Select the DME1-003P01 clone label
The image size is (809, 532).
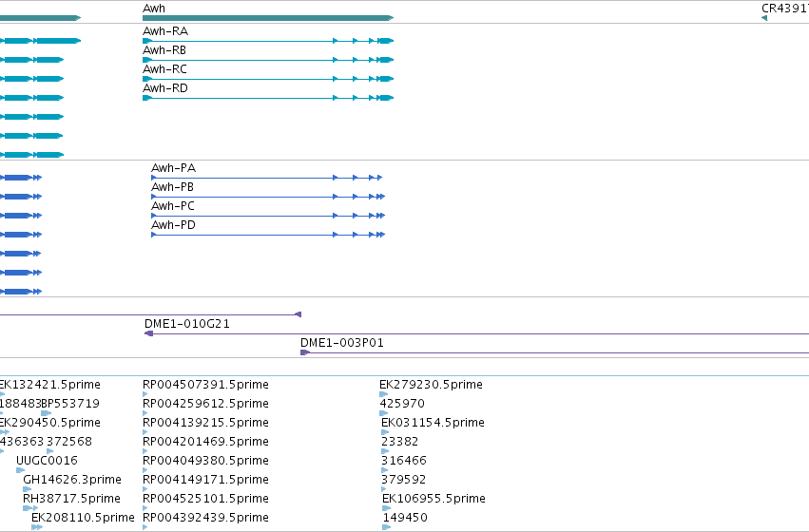[x=342, y=343]
